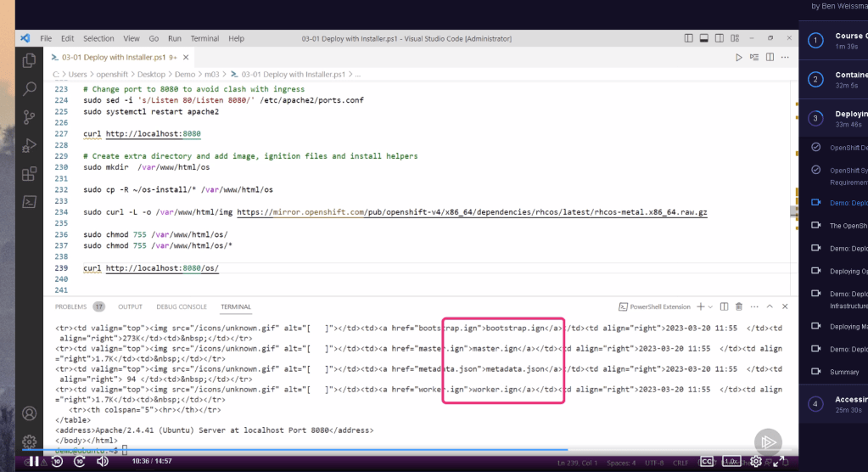
Task: Add a new terminal with plus icon
Action: click(x=700, y=306)
